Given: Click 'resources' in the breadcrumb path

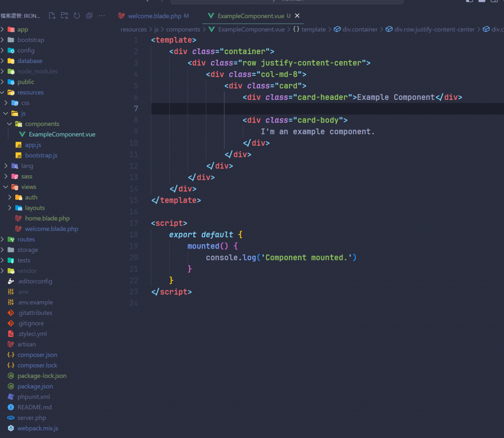Looking at the screenshot, I should pos(133,29).
